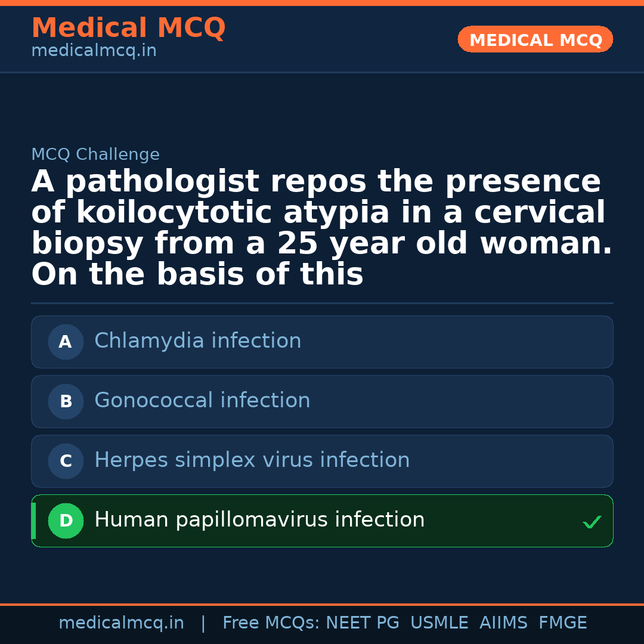Screen dimensions: 644x644
Task: Click the letter B circle icon
Action: click(66, 401)
